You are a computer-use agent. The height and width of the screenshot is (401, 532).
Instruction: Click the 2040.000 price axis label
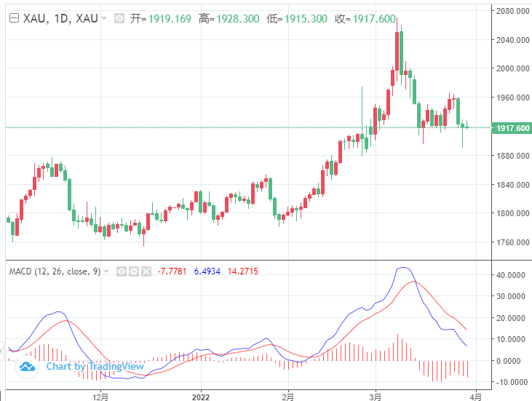coord(512,40)
